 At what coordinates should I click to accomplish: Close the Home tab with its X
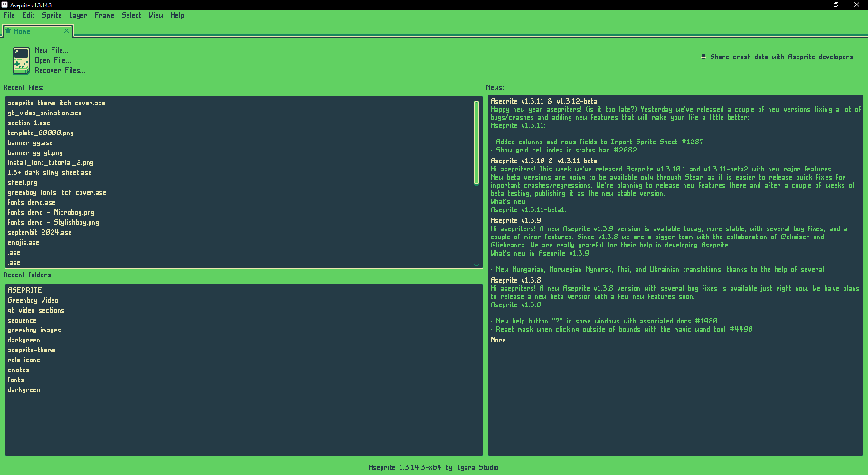(66, 31)
